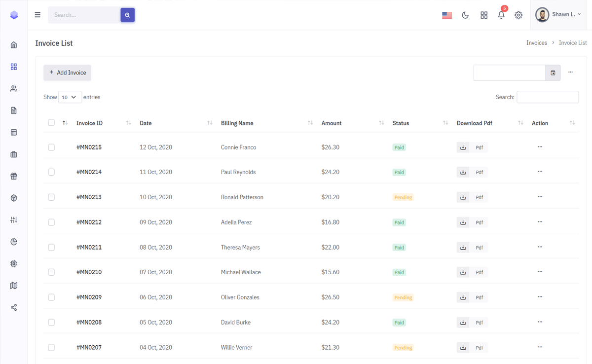Screen dimensions: 592x364
Task: Open the entries-per-page dropdown showing 10
Action: tap(70, 97)
